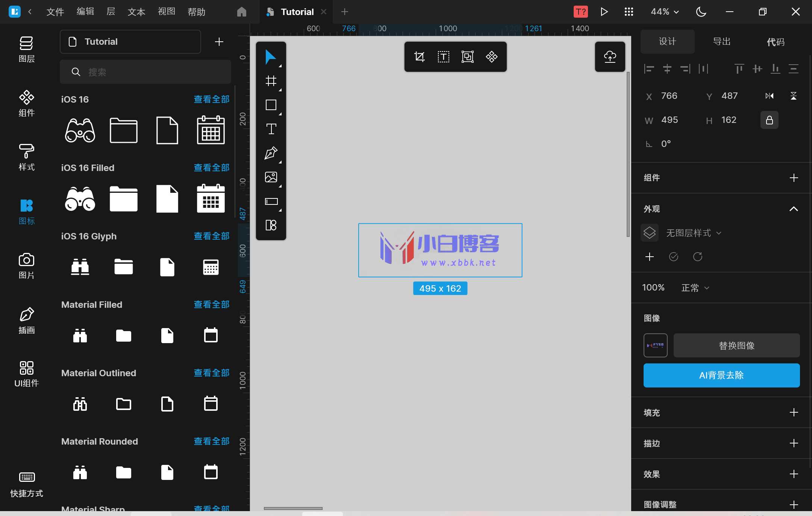Add a 效果 effect

tap(794, 474)
